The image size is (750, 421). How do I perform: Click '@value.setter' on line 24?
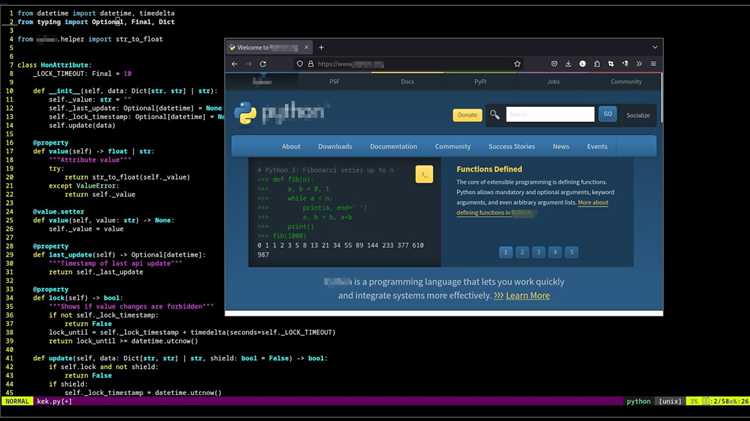pos(58,211)
